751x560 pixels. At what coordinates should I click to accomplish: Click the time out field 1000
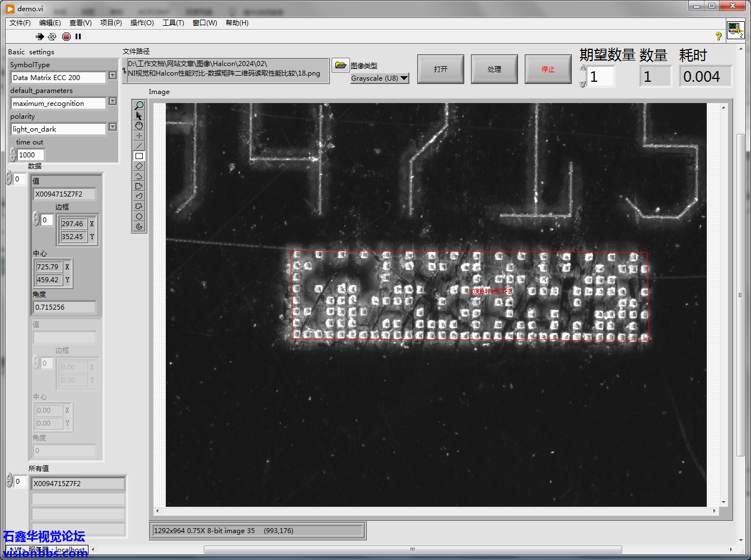tap(30, 155)
